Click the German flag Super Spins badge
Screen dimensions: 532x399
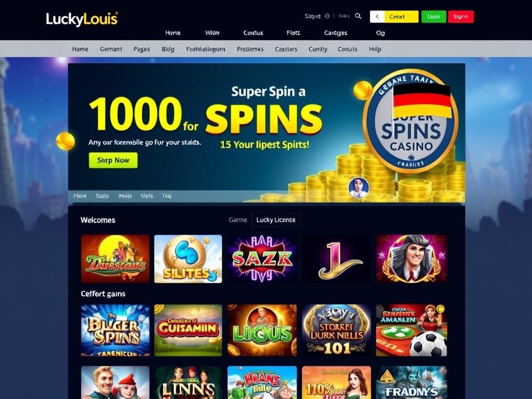click(410, 121)
